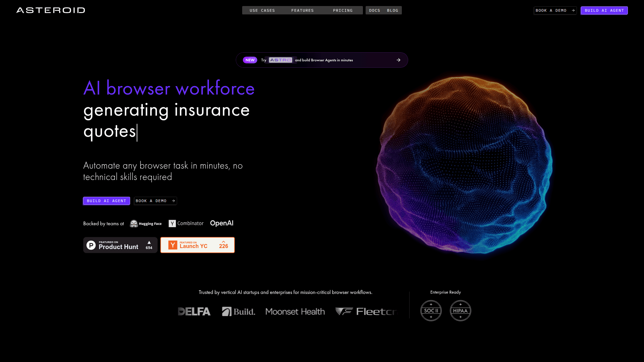Open the Launch YC featured badge
This screenshot has width=644, height=362.
(197, 245)
